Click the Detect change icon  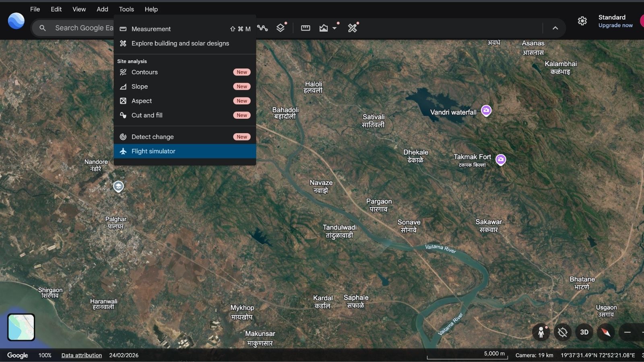[123, 137]
